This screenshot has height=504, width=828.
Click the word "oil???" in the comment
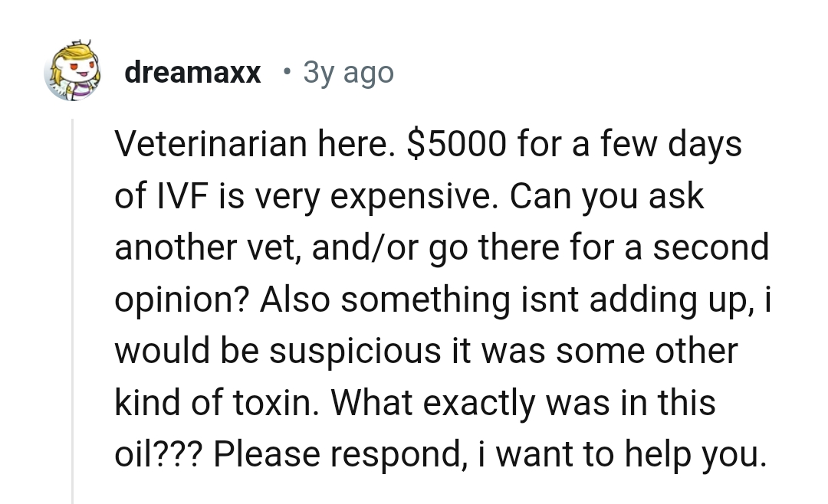coord(158,455)
